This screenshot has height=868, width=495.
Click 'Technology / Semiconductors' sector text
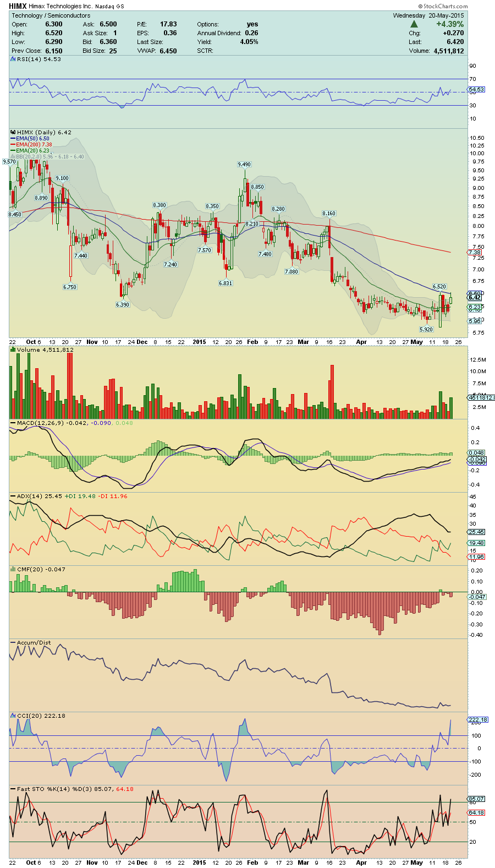[51, 15]
